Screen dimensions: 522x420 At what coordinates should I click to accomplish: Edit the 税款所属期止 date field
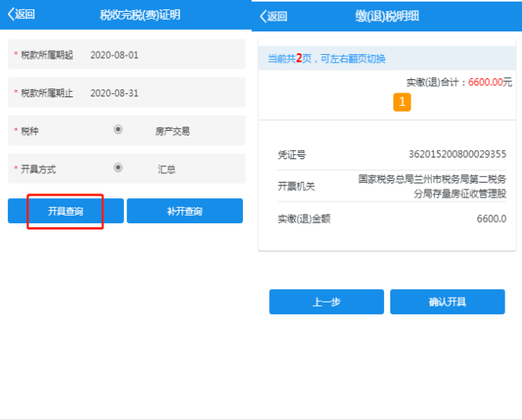coord(127,92)
